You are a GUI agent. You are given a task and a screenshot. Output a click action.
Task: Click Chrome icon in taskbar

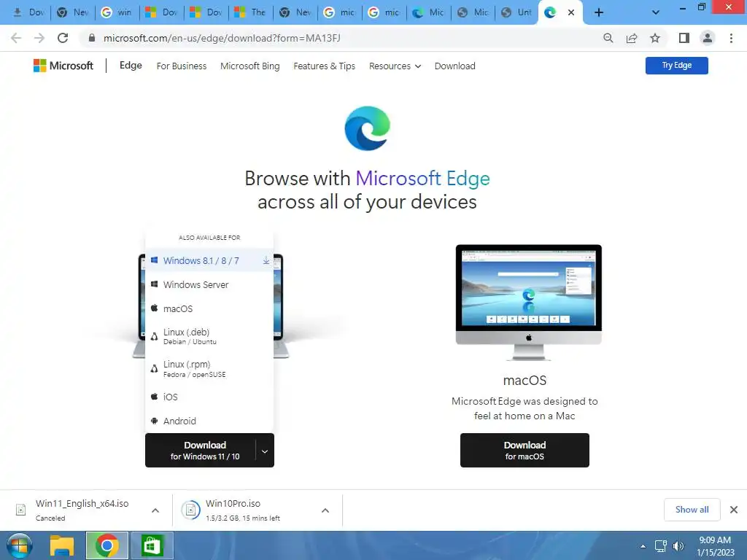[107, 545]
